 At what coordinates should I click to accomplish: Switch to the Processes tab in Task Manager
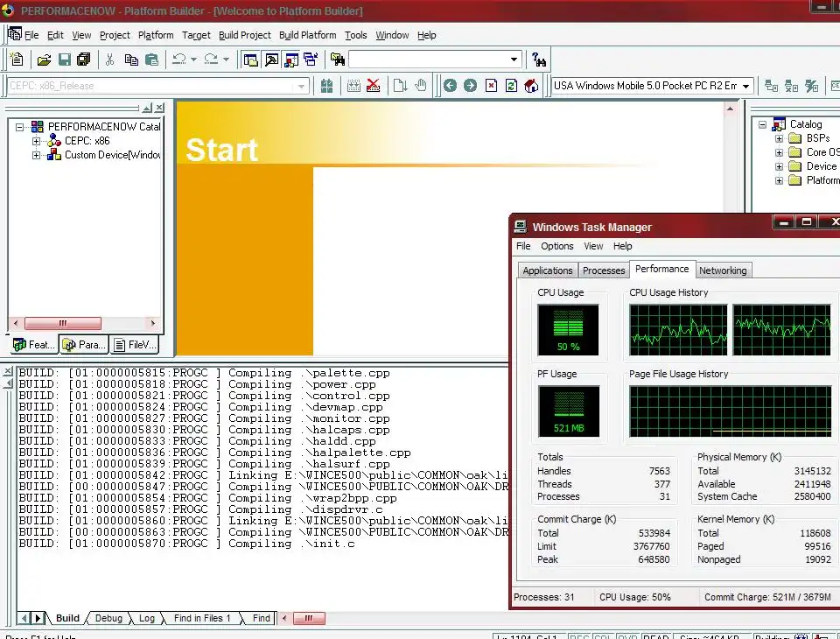point(604,270)
